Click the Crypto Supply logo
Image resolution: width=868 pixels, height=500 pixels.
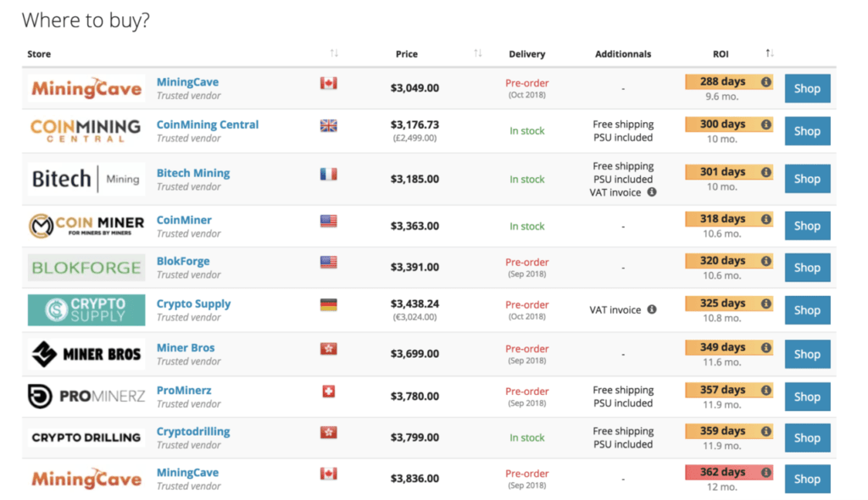coord(86,310)
